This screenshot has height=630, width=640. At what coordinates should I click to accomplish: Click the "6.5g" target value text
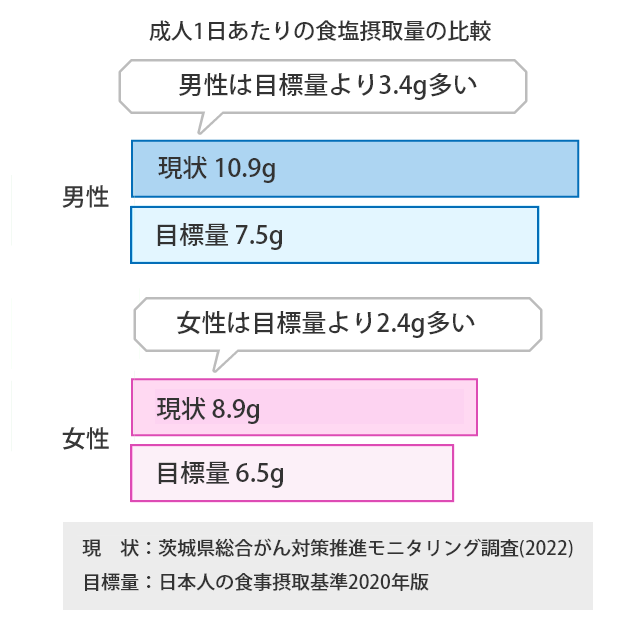coord(259,473)
